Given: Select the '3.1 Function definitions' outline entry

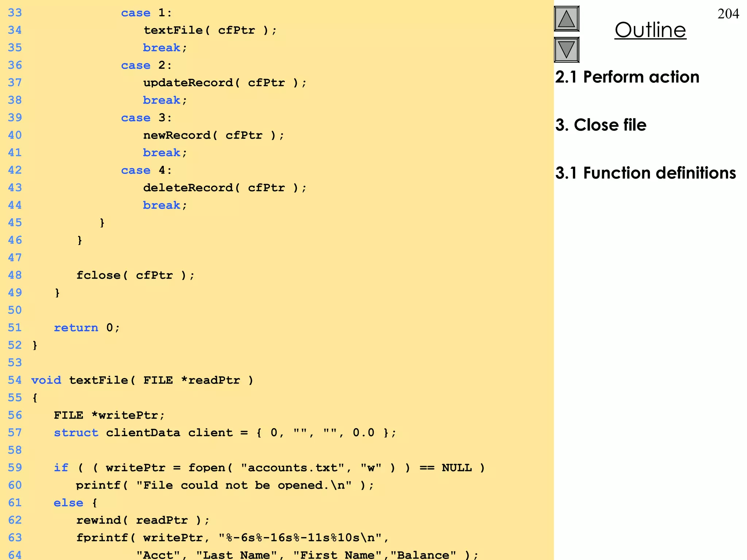Looking at the screenshot, I should coord(646,173).
